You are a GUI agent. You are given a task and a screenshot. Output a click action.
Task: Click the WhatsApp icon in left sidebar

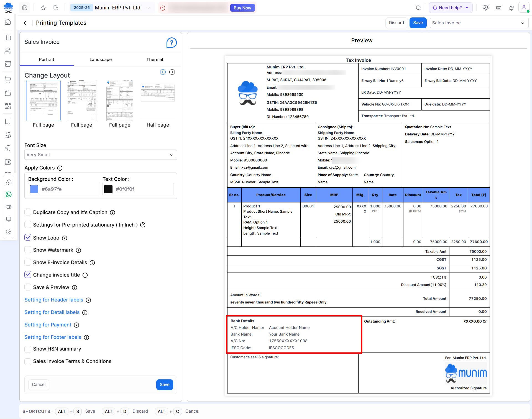coord(9,195)
